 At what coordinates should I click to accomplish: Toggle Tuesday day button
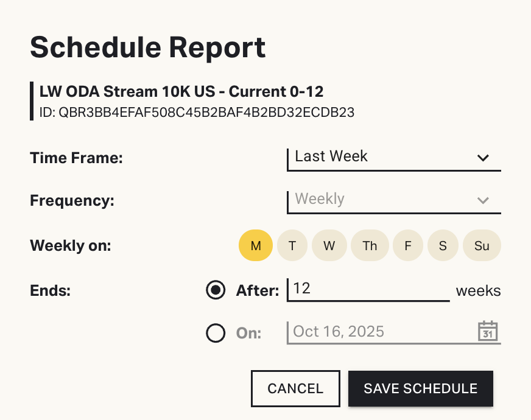pyautogui.click(x=292, y=246)
